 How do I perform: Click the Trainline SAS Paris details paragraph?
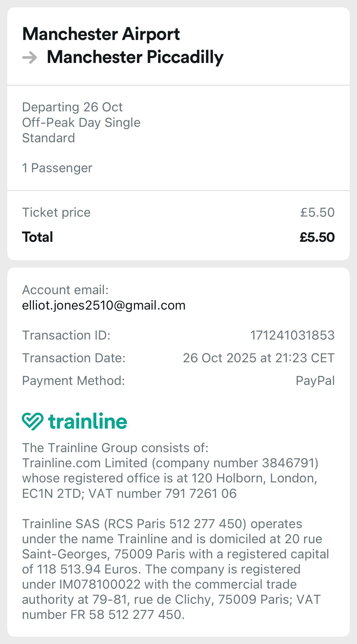[x=175, y=569]
